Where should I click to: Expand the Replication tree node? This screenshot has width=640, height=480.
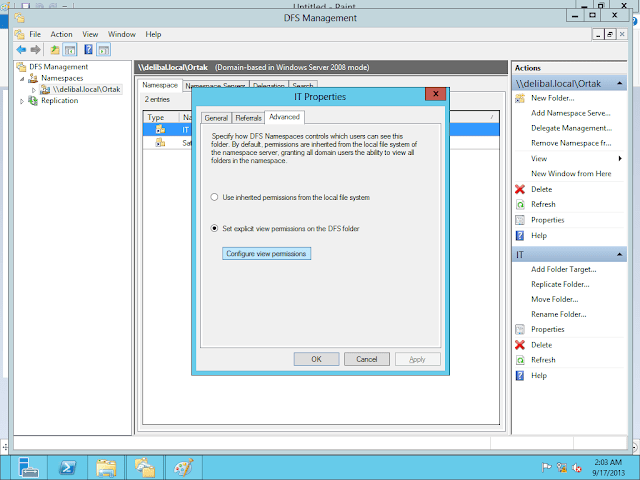[22, 101]
